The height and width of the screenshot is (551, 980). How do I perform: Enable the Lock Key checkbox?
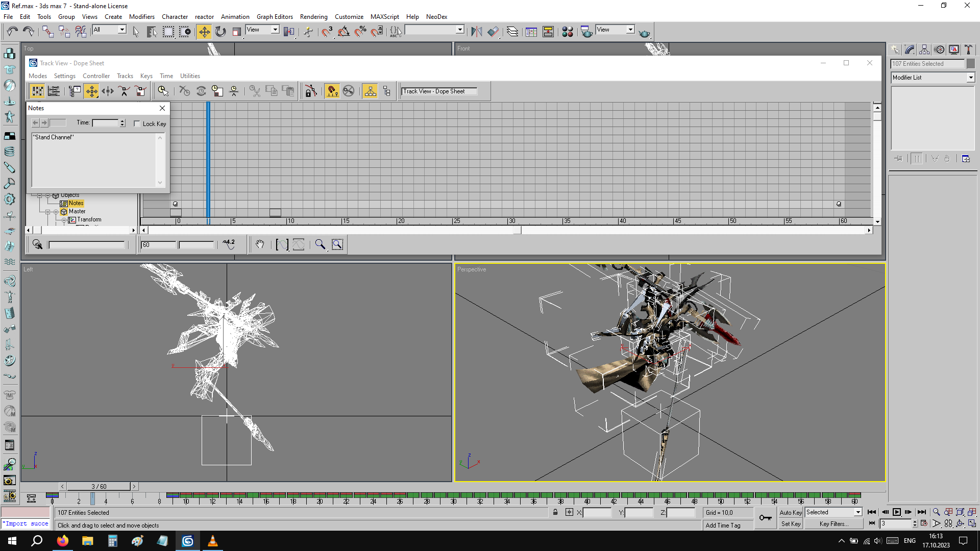pos(137,123)
